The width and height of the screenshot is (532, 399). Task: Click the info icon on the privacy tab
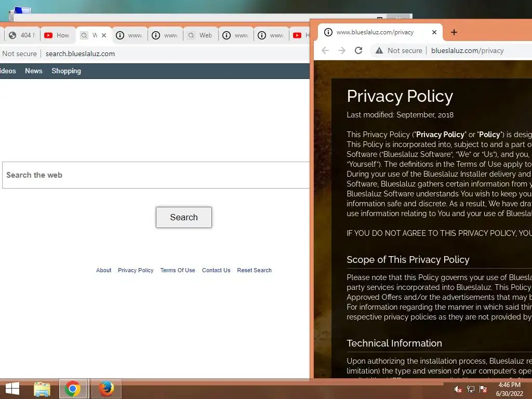pos(328,32)
